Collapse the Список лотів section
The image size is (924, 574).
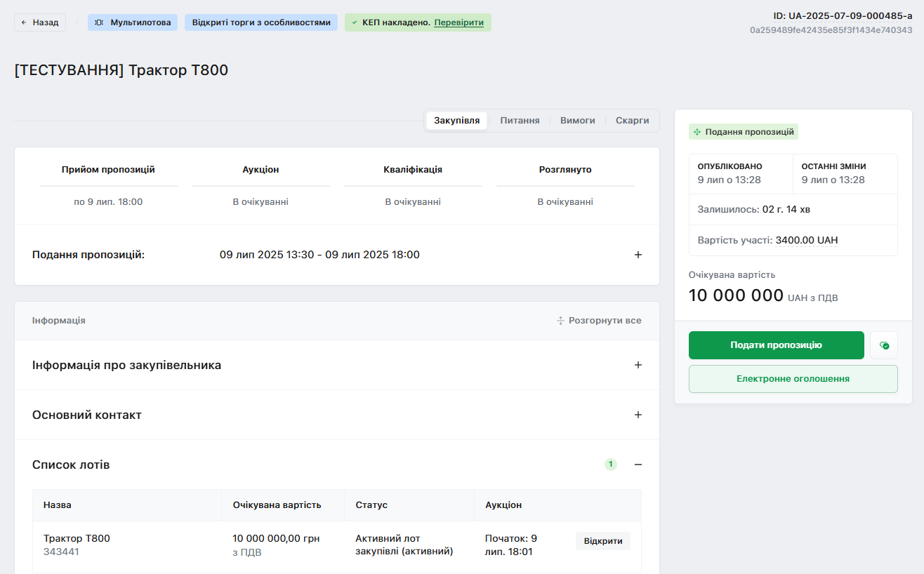pos(638,465)
